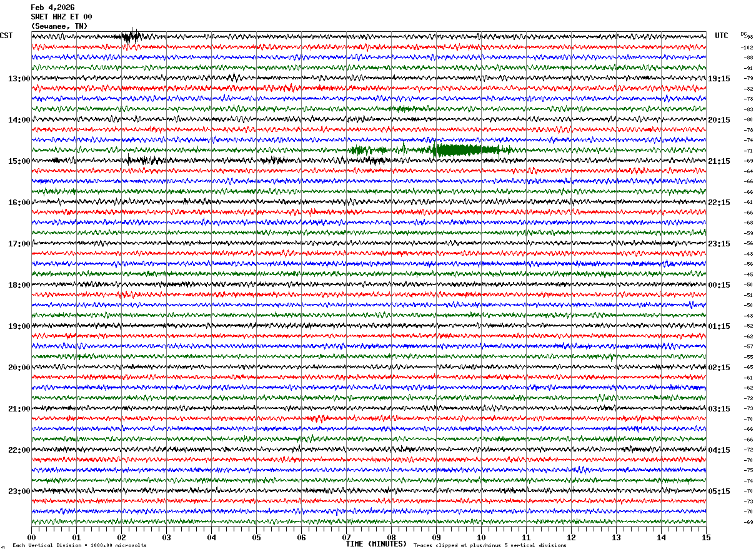This screenshot has height=554, width=756.
Task: Click the DC offset column header
Action: click(744, 34)
